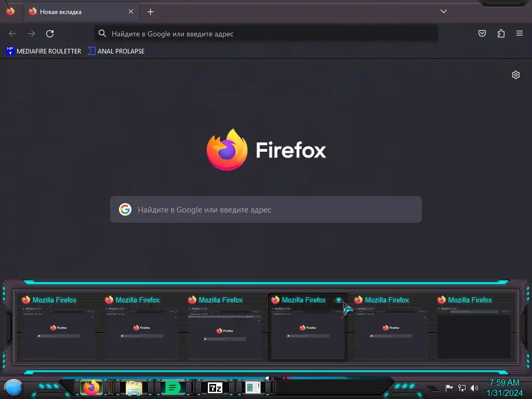Go forward one page
The image size is (532, 399).
[x=31, y=34]
